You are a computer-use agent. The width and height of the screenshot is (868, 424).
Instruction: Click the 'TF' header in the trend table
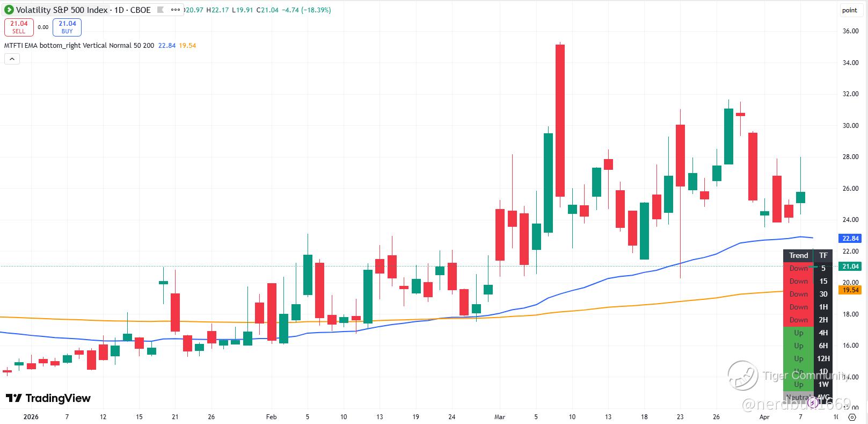click(823, 256)
